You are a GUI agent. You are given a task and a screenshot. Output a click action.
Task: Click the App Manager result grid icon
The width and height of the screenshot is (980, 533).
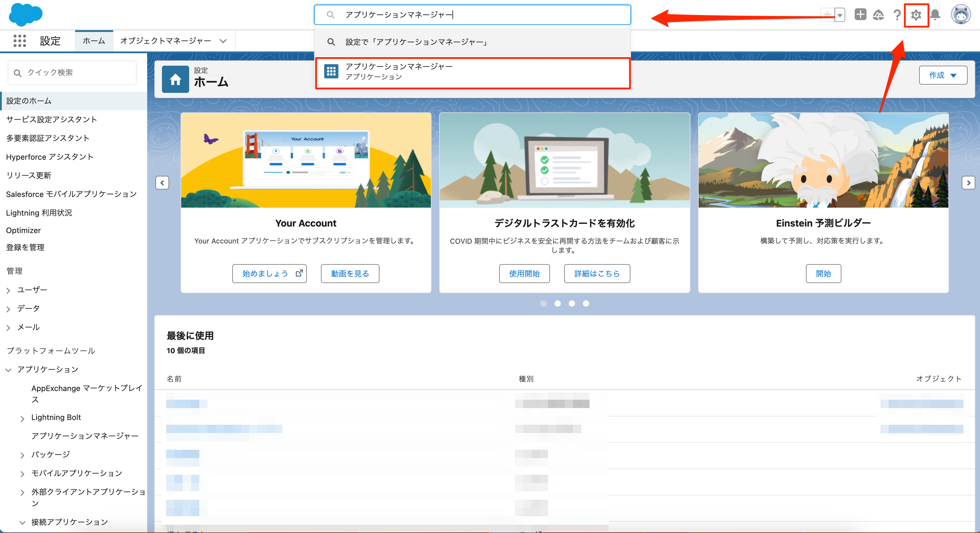click(331, 71)
